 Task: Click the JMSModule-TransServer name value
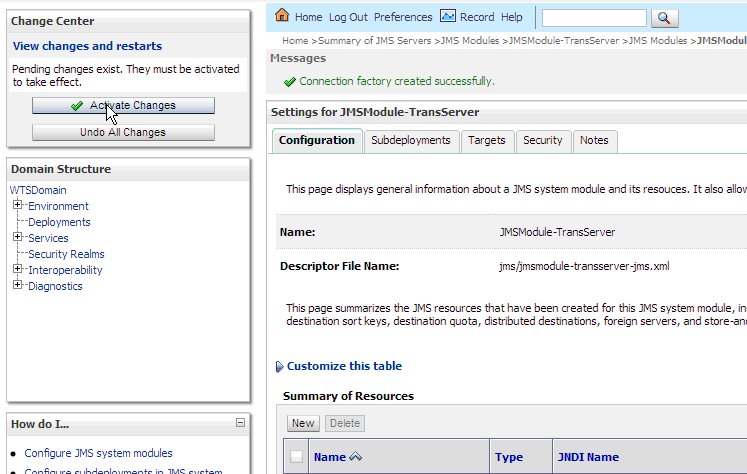pyautogui.click(x=557, y=232)
